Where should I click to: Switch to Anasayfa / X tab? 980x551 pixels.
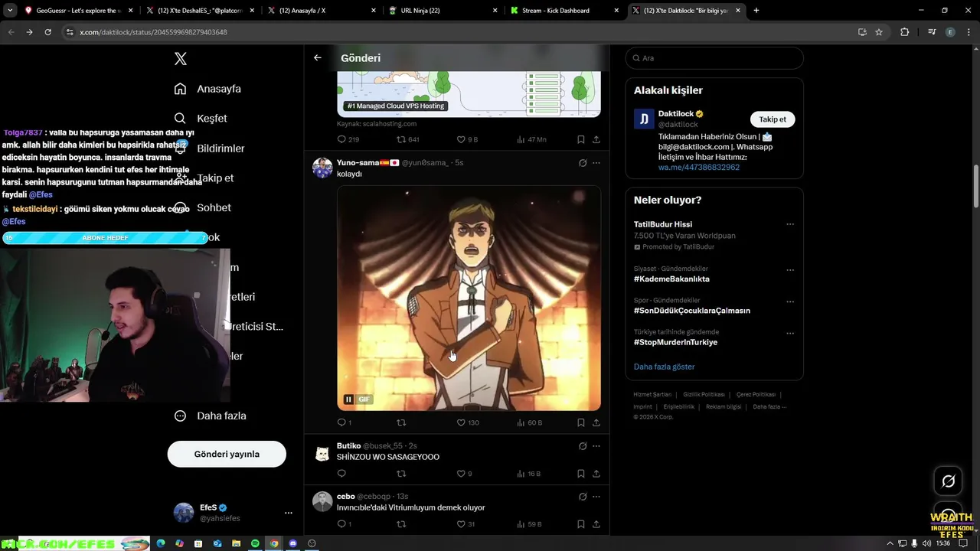[x=322, y=11]
